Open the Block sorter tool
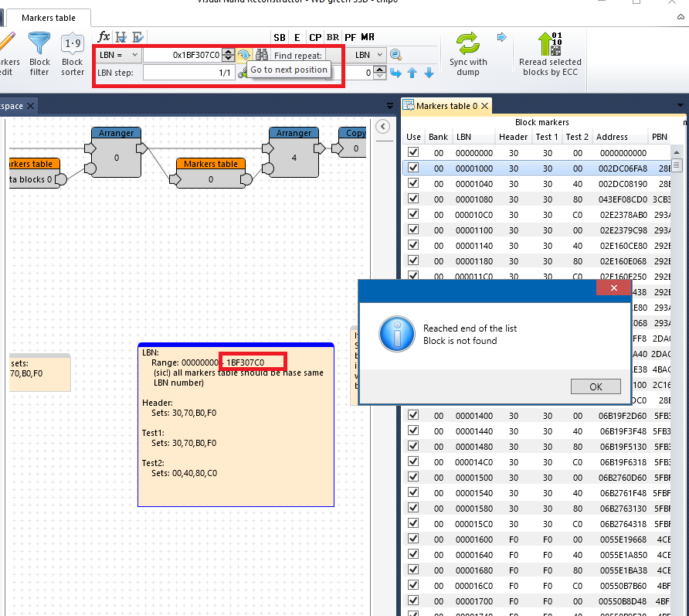This screenshot has width=689, height=616. [73, 53]
